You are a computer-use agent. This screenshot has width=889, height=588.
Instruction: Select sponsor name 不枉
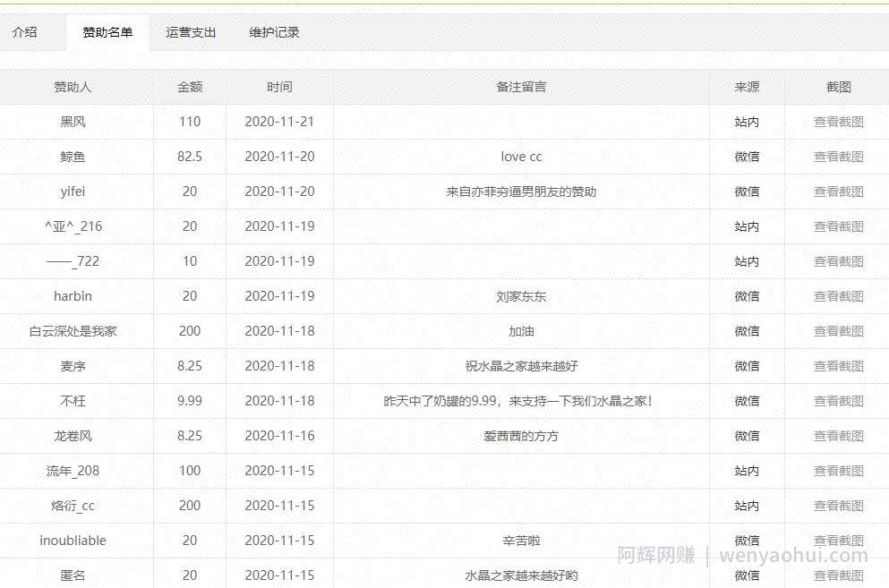[x=73, y=401]
